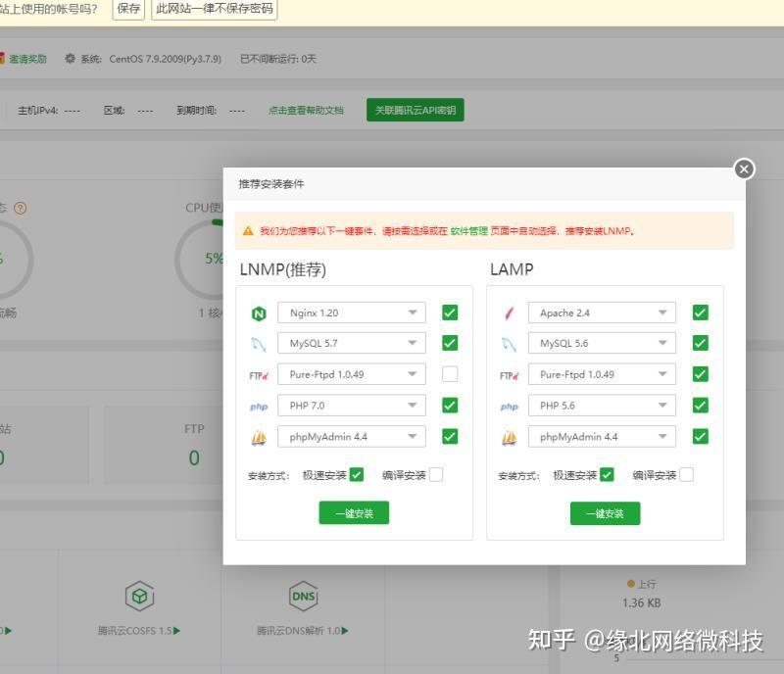Click the question mark help icon

(x=20, y=208)
